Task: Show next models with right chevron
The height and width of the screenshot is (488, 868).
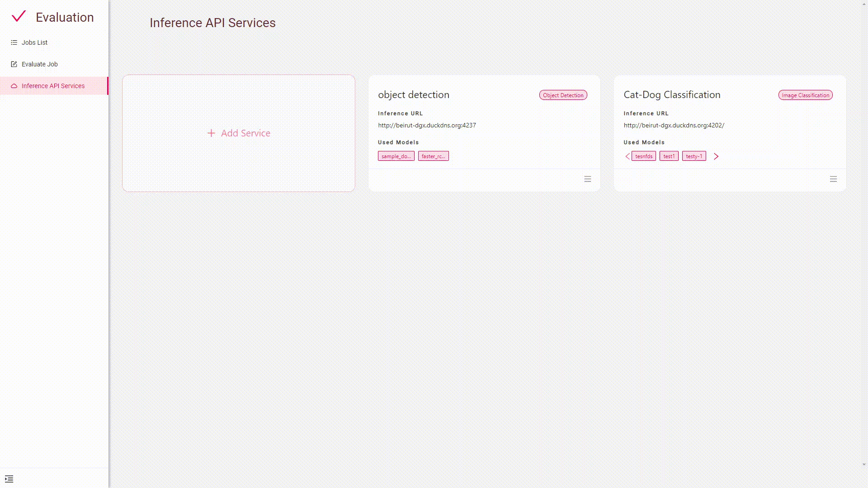Action: 716,156
